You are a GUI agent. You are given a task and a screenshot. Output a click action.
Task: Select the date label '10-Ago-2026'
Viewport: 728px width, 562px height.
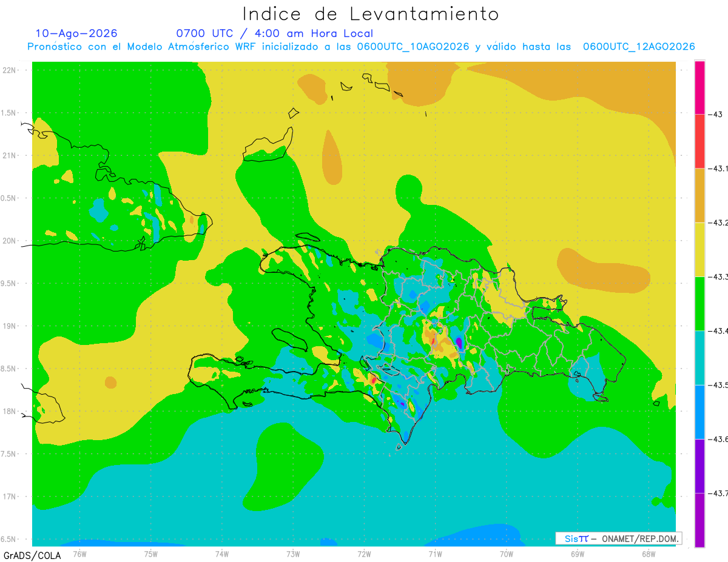pos(76,33)
